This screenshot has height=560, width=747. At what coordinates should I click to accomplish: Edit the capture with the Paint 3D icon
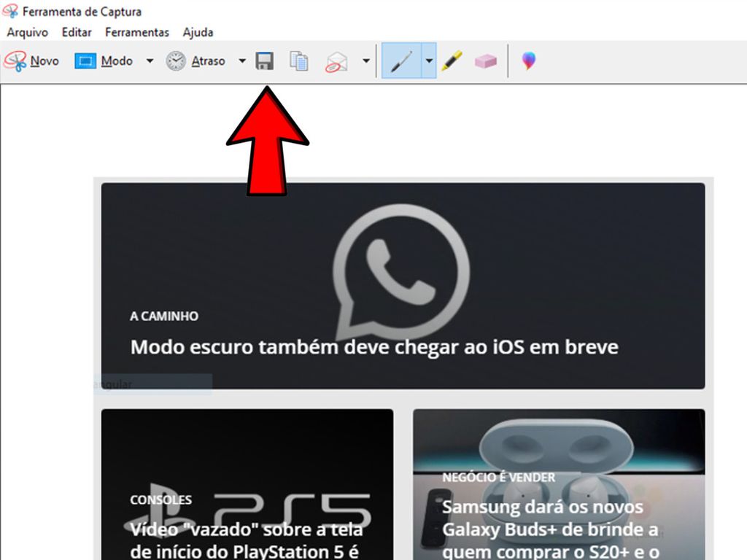point(528,61)
